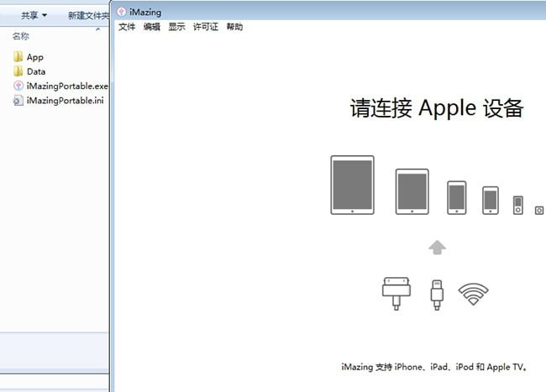Image resolution: width=546 pixels, height=392 pixels.
Task: Open the 帮助 menu in iMazing
Action: click(234, 27)
